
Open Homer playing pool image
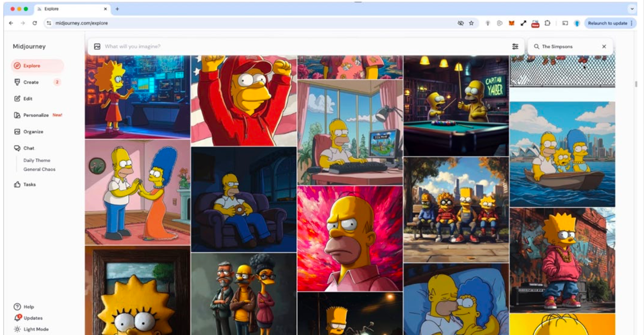pos(456,105)
